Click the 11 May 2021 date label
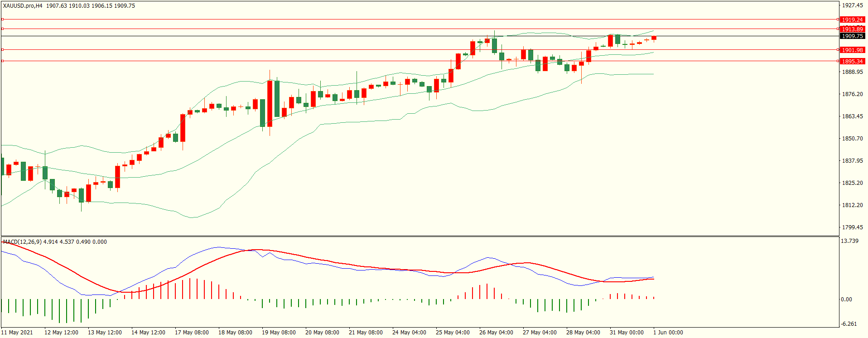Screen dimensions: 868x338 (x=17, y=333)
